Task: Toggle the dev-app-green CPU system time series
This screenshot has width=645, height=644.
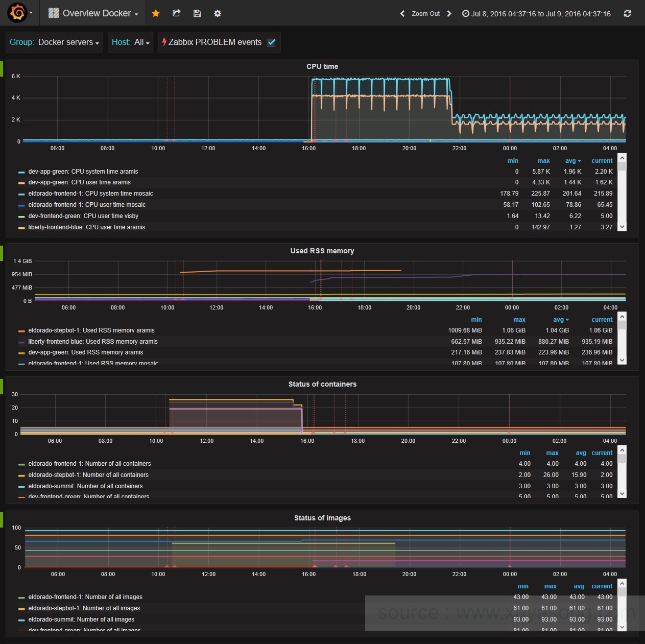Action: [x=83, y=172]
